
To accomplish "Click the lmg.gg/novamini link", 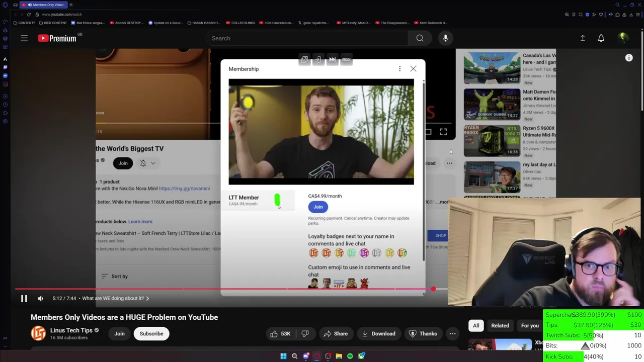I will point(184,189).
